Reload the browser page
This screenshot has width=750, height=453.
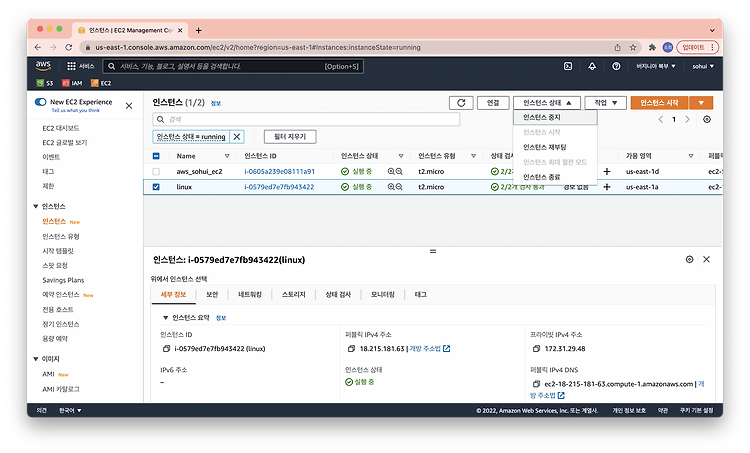(x=68, y=47)
